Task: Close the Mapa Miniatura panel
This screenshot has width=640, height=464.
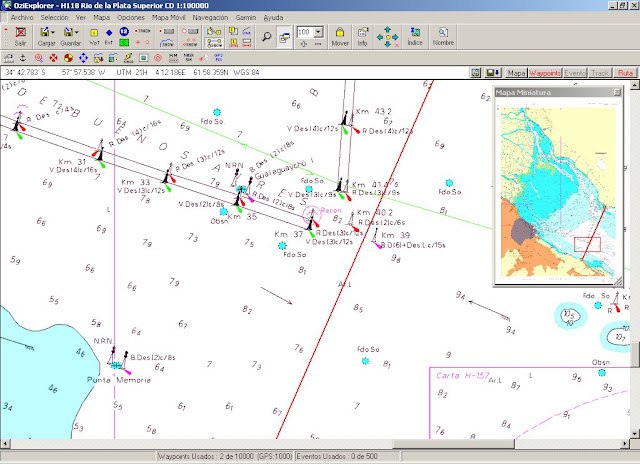Action: pyautogui.click(x=617, y=93)
